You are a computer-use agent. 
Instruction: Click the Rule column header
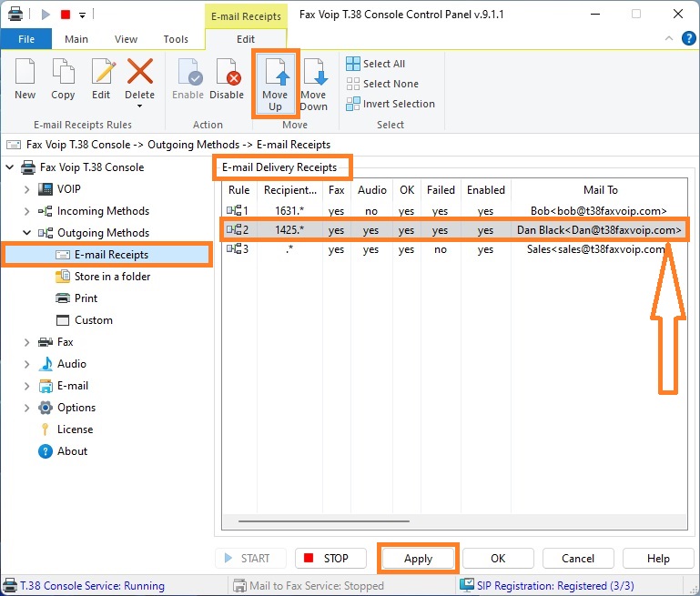point(239,190)
